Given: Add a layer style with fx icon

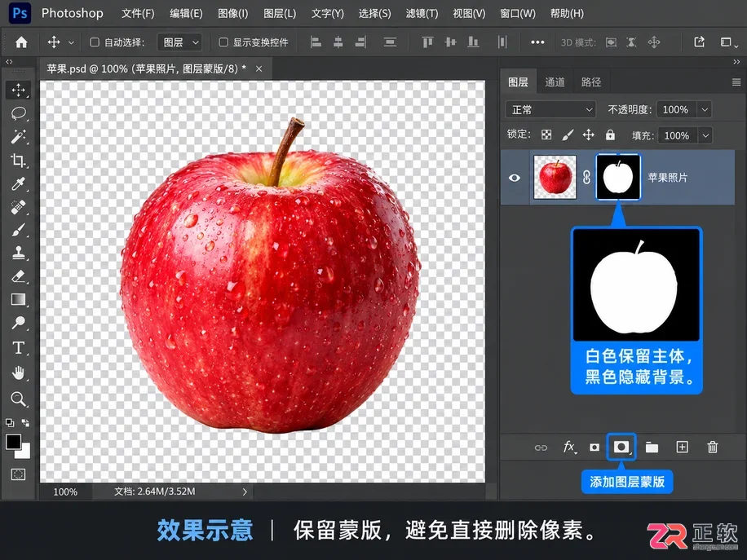Looking at the screenshot, I should click(x=569, y=448).
